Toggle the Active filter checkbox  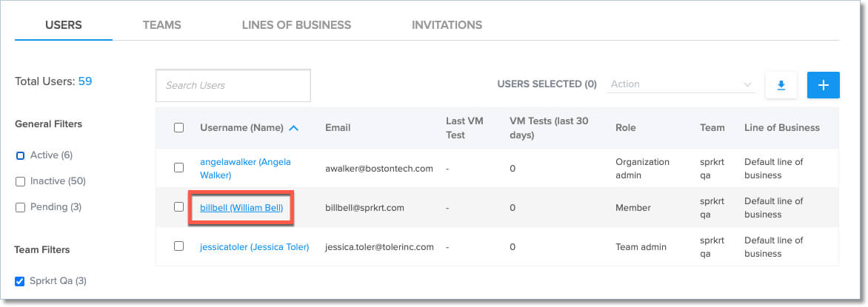[21, 155]
